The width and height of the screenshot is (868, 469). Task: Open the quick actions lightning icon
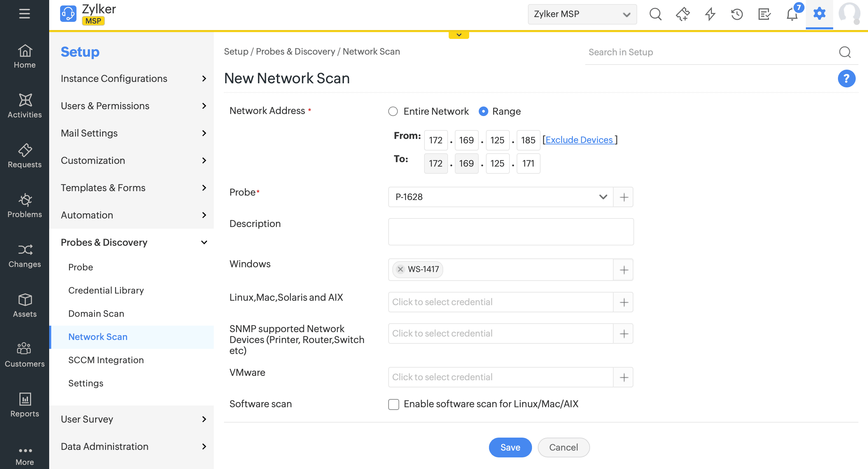(x=710, y=14)
